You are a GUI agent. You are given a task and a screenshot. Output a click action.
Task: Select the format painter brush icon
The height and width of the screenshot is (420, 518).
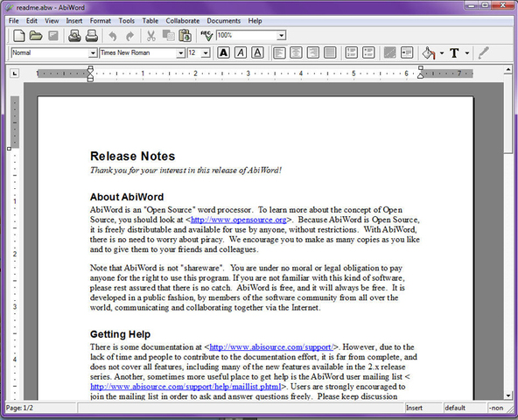tap(483, 52)
